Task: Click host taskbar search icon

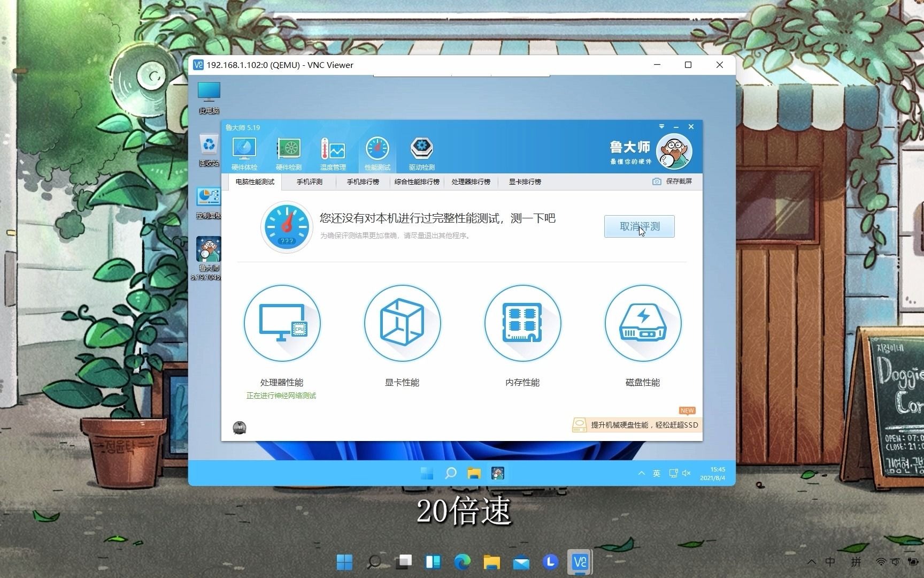Action: (374, 562)
